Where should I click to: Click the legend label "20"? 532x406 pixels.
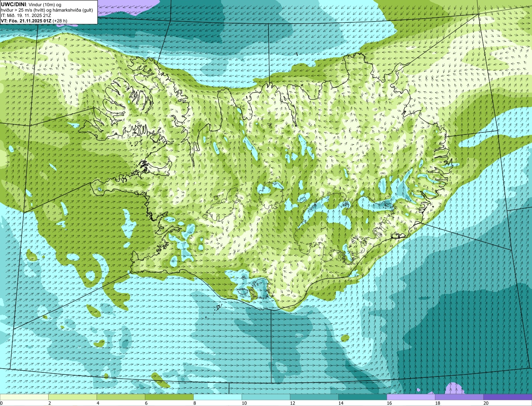486,403
